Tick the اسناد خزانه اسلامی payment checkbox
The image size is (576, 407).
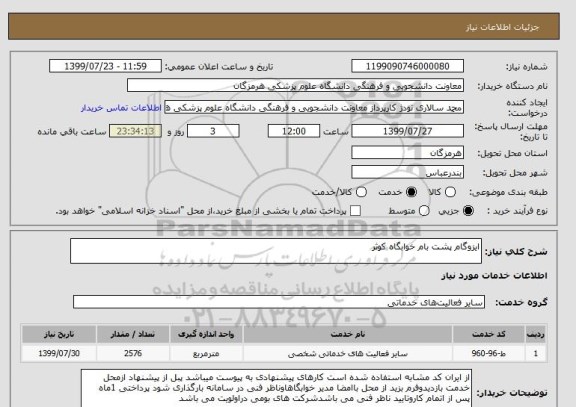(x=355, y=211)
